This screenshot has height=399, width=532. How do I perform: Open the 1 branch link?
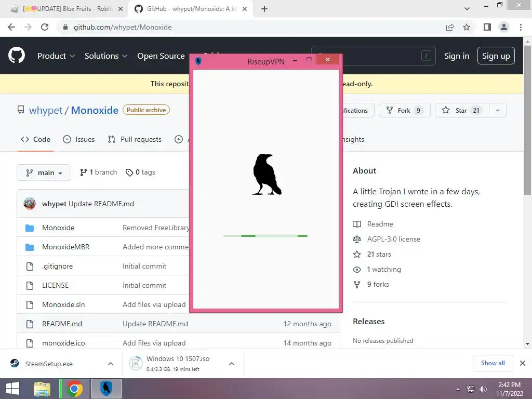(x=98, y=172)
